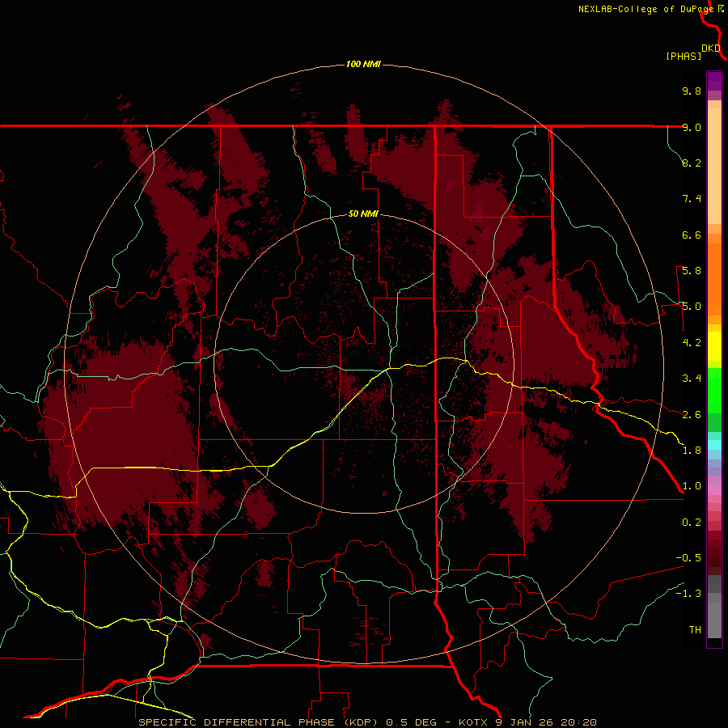
Task: Click the TH threshold label
Action: 695,630
